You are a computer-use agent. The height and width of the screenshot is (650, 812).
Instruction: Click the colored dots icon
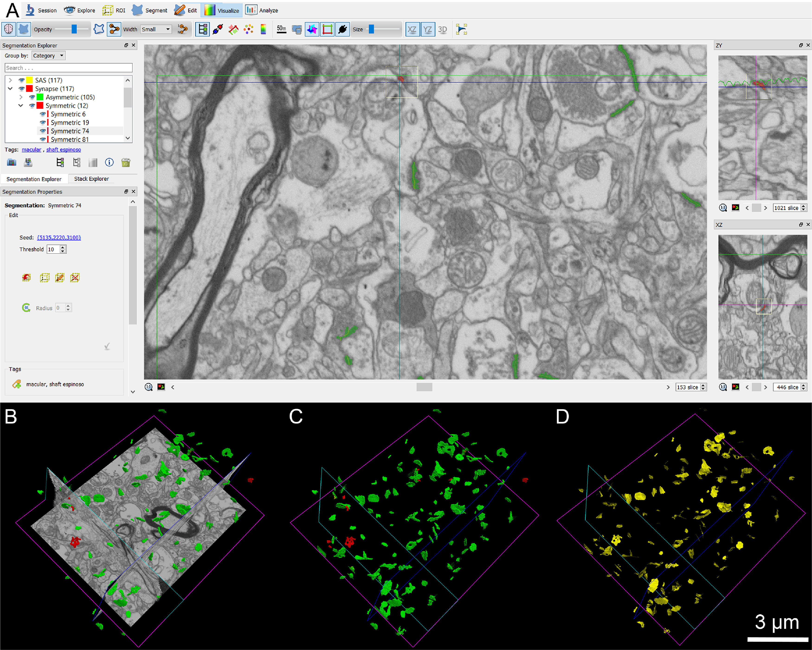coord(248,29)
